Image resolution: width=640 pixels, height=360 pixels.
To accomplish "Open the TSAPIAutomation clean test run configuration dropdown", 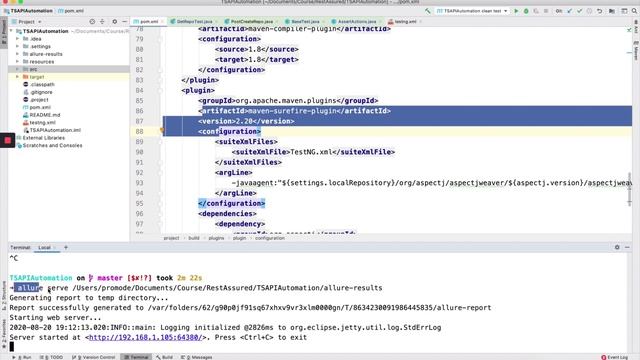I will (x=472, y=11).
